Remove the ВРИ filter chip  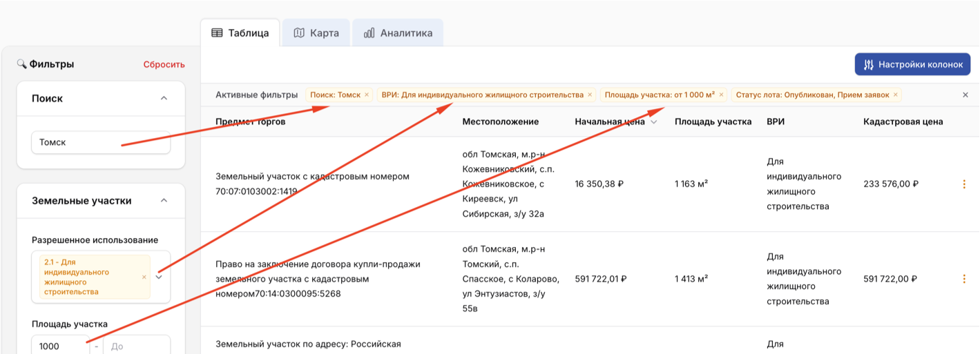(x=590, y=95)
